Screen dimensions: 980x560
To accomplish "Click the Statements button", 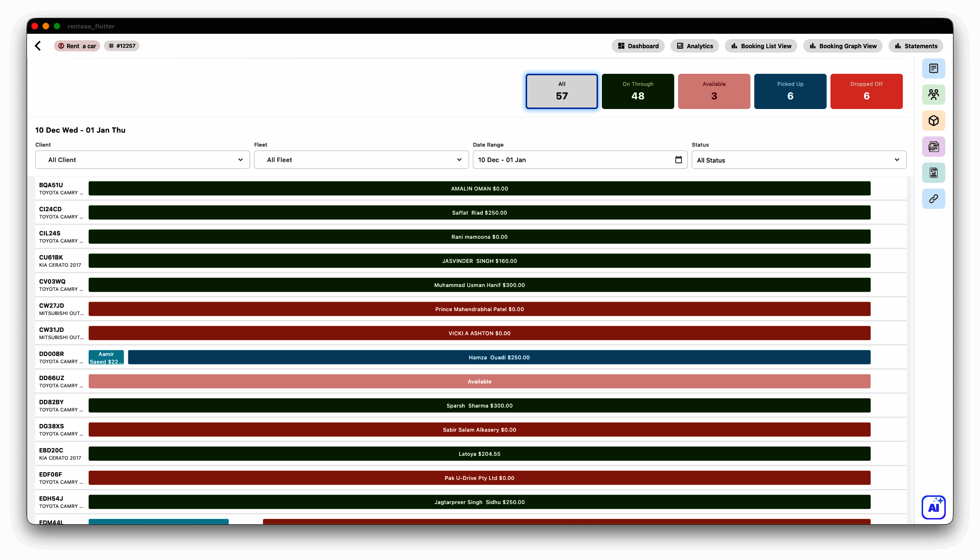I will coord(915,46).
